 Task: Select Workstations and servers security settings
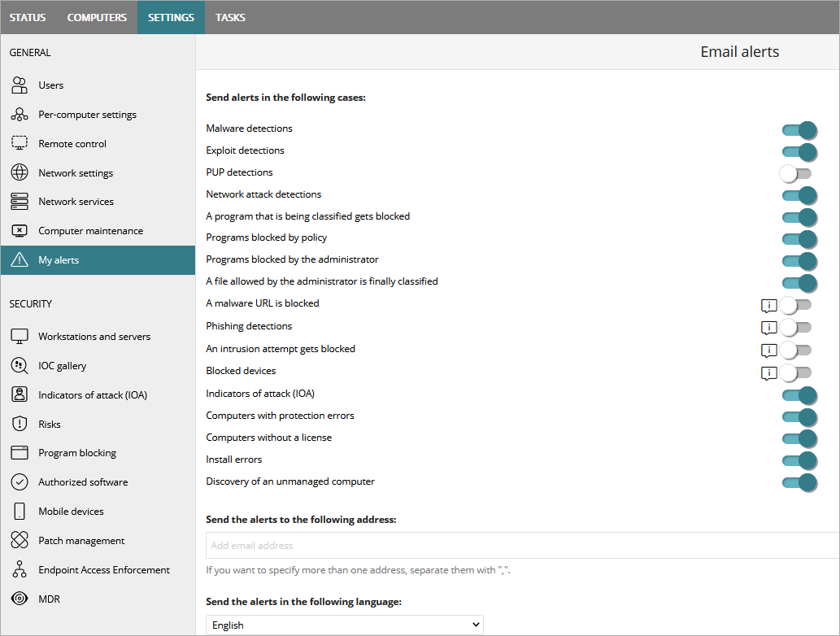tap(95, 336)
